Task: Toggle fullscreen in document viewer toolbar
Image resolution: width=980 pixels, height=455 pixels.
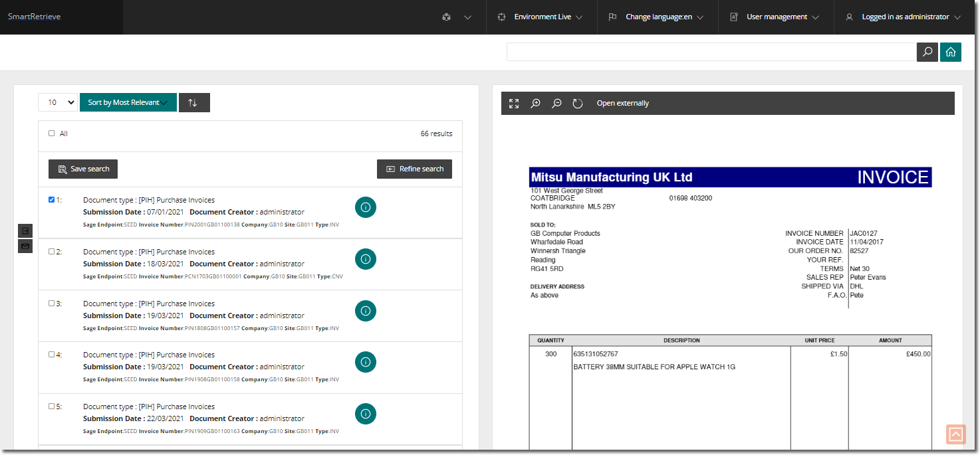Action: pos(514,104)
